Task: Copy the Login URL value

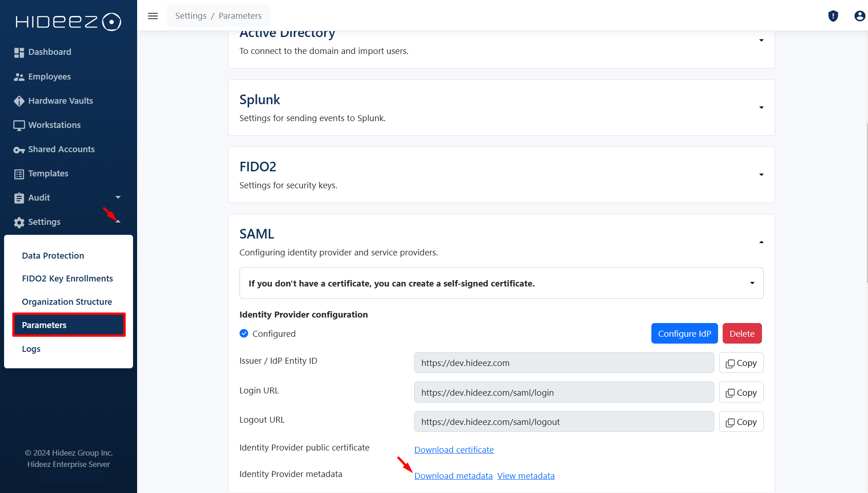Action: click(741, 392)
